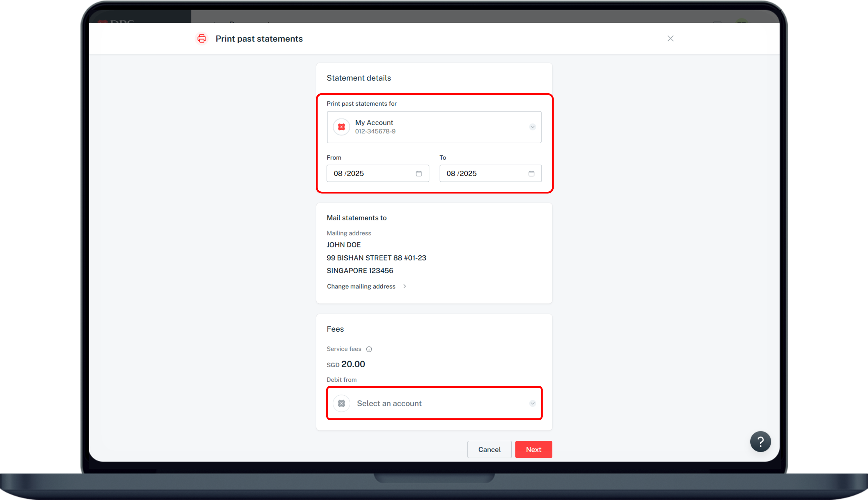Click the info icon next to Service fees
Screen dimensions: 868x500
[369, 349]
